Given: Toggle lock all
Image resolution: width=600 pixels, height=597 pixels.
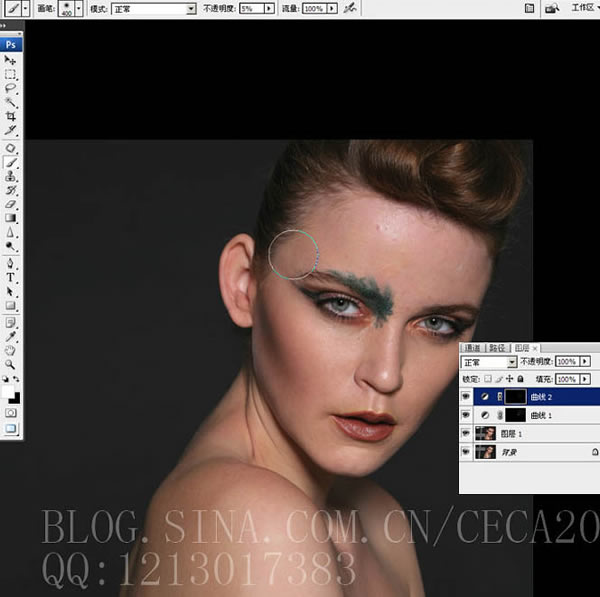Looking at the screenshot, I should coord(520,379).
